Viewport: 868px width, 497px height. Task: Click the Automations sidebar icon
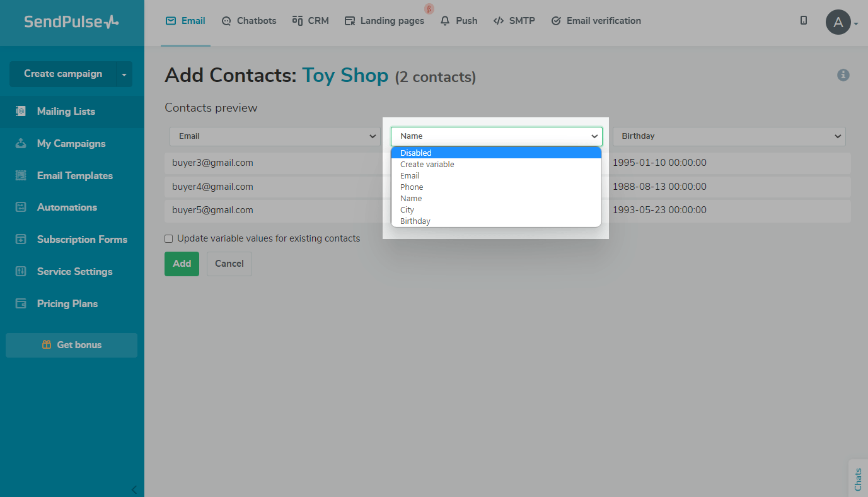pos(21,207)
